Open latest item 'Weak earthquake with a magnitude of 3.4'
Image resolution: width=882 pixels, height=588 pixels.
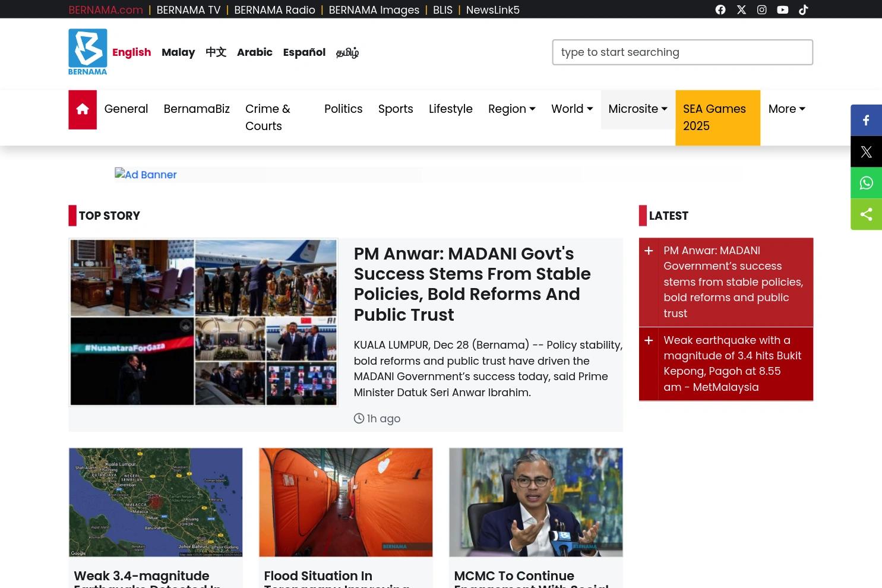click(732, 363)
